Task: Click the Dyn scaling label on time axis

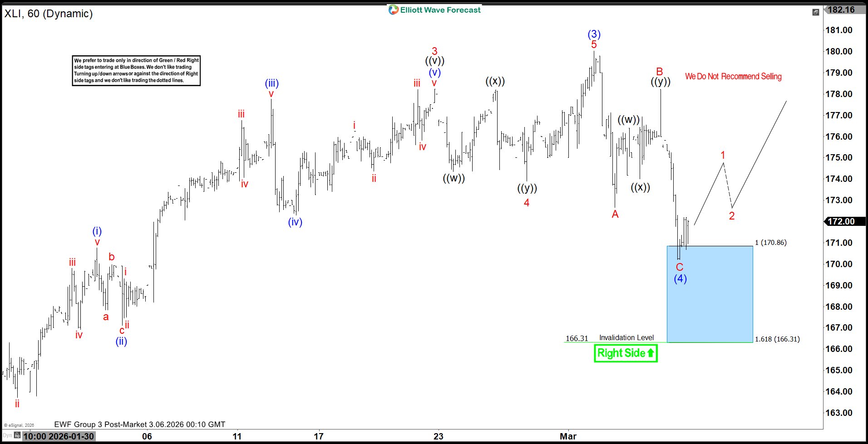Action: click(8, 436)
